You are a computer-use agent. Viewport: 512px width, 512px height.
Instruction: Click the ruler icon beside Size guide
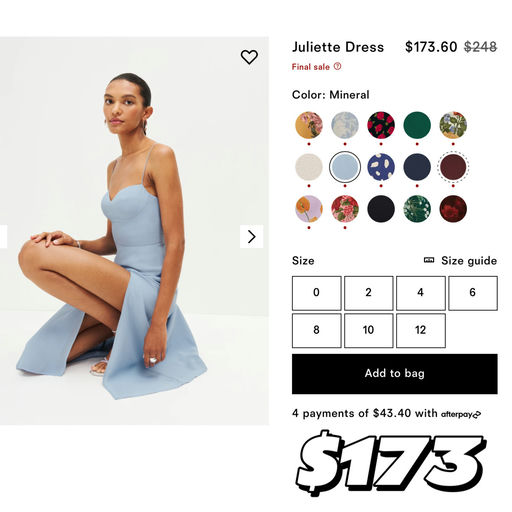click(429, 260)
